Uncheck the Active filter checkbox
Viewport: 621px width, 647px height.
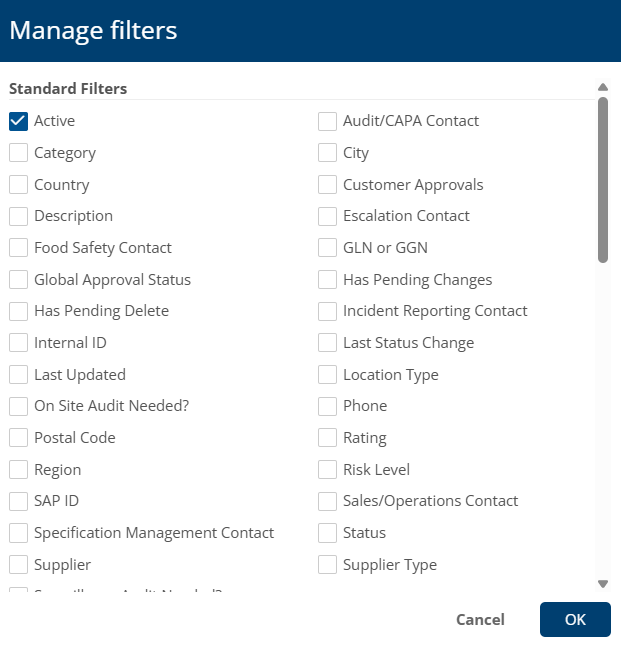pyautogui.click(x=18, y=121)
